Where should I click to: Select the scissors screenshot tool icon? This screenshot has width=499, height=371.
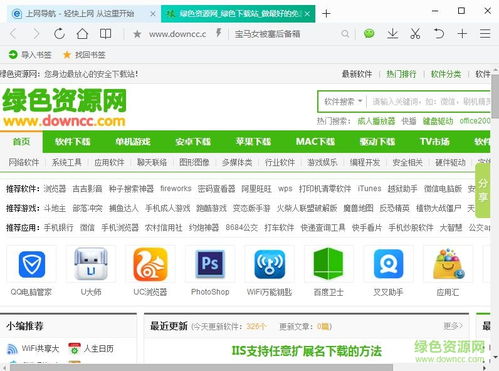(415, 33)
